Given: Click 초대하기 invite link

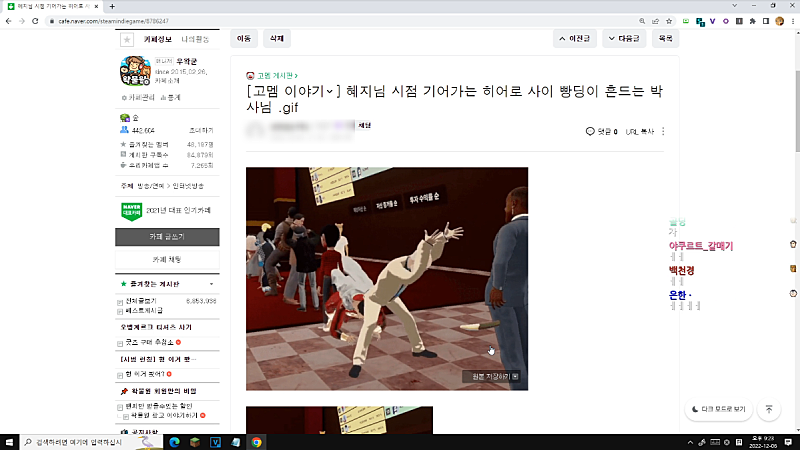Looking at the screenshot, I should [x=201, y=131].
